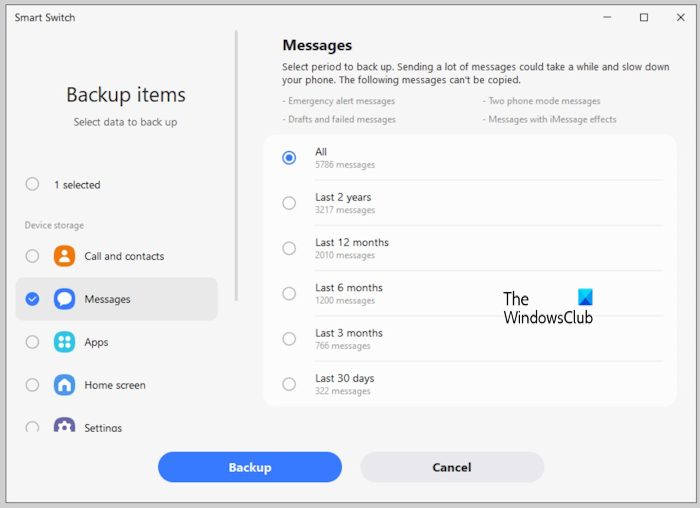Viewport: 700px width, 508px height.
Task: Choose the Last 2 years period
Action: coord(289,203)
